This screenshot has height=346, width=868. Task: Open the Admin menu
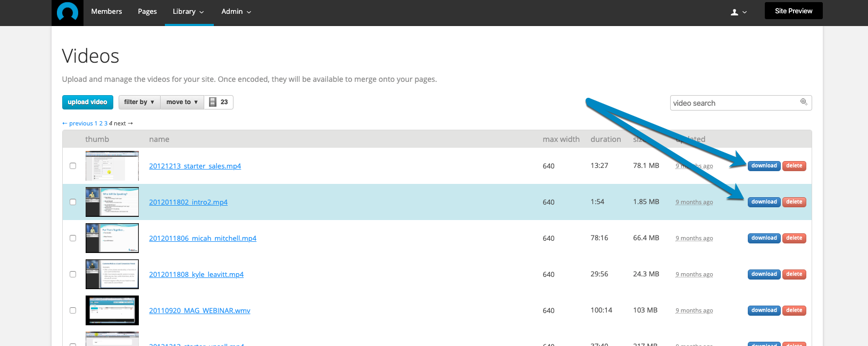[236, 12]
